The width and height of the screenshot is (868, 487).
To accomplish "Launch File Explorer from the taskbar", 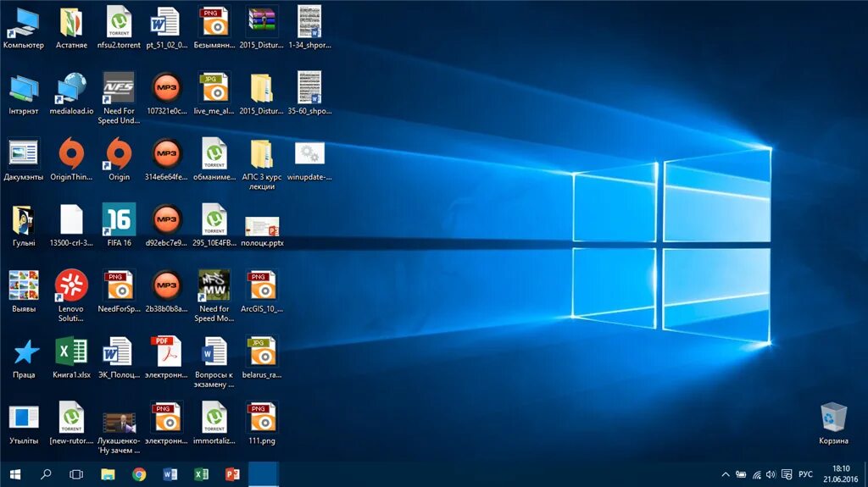I will click(108, 474).
